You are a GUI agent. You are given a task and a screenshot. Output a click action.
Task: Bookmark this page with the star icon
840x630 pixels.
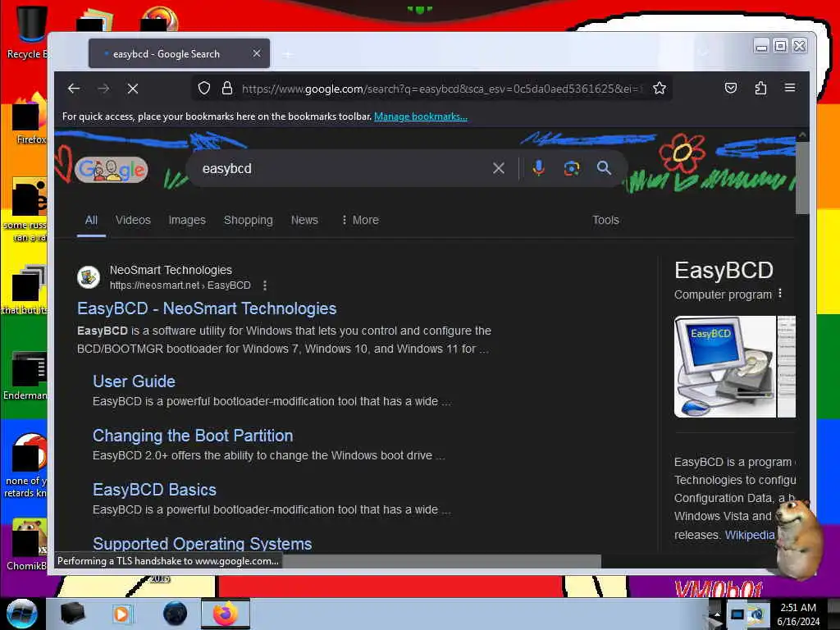(x=660, y=88)
